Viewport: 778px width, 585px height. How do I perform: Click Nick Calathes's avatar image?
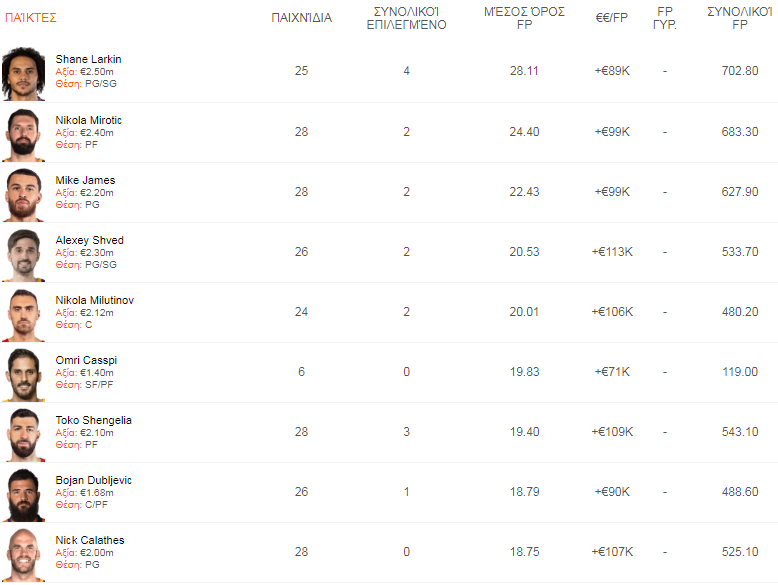(24, 553)
